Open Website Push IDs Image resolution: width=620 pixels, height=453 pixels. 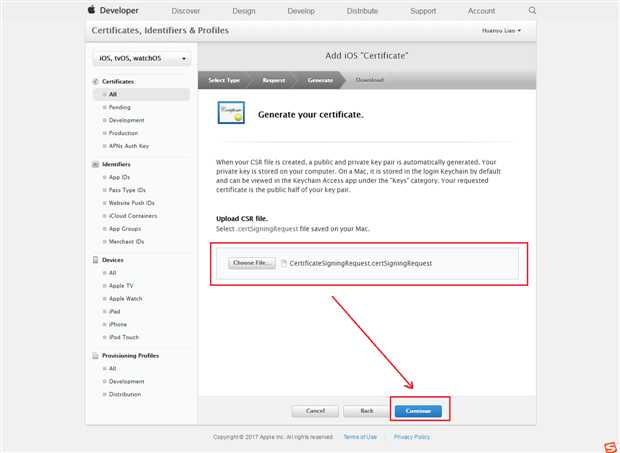coord(132,203)
